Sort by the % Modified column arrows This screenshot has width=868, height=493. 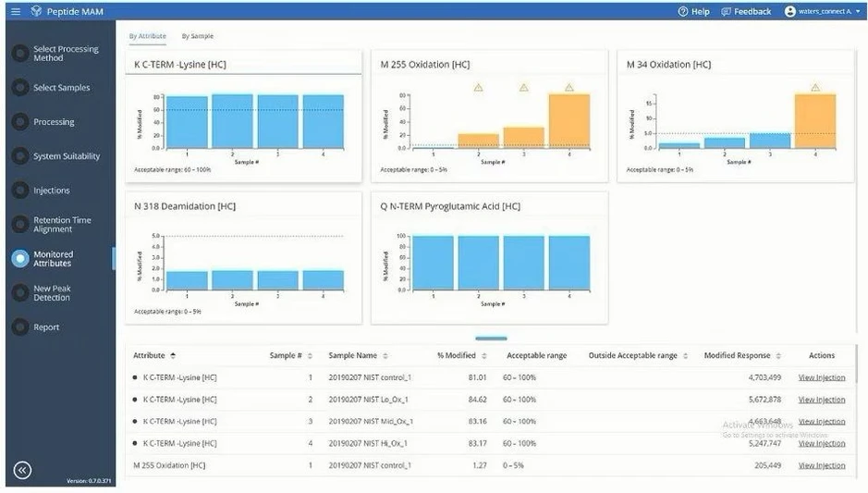pos(484,355)
